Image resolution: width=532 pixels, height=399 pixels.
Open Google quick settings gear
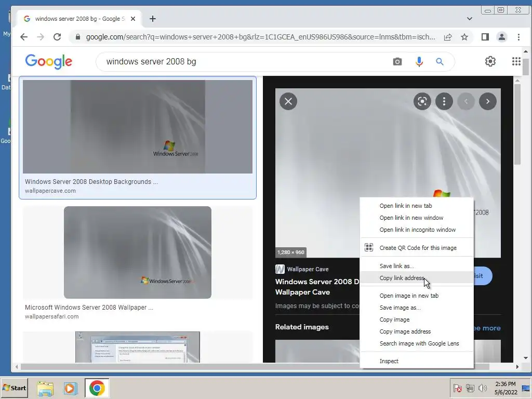[490, 61]
